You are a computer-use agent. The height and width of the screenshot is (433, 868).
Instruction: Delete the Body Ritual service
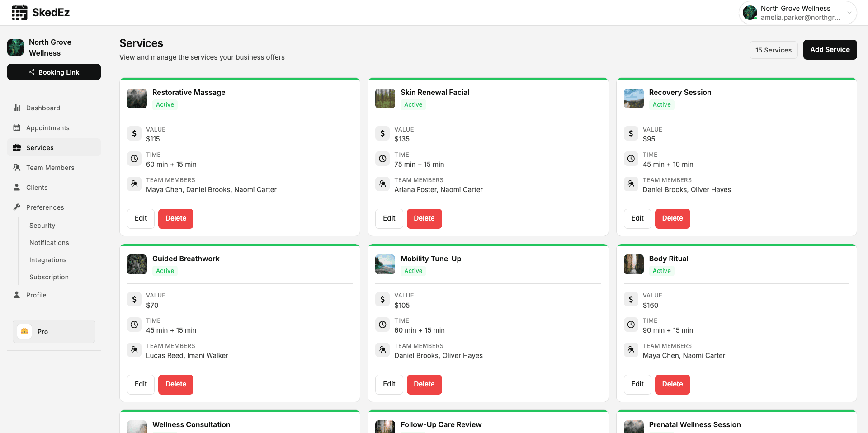pyautogui.click(x=672, y=384)
